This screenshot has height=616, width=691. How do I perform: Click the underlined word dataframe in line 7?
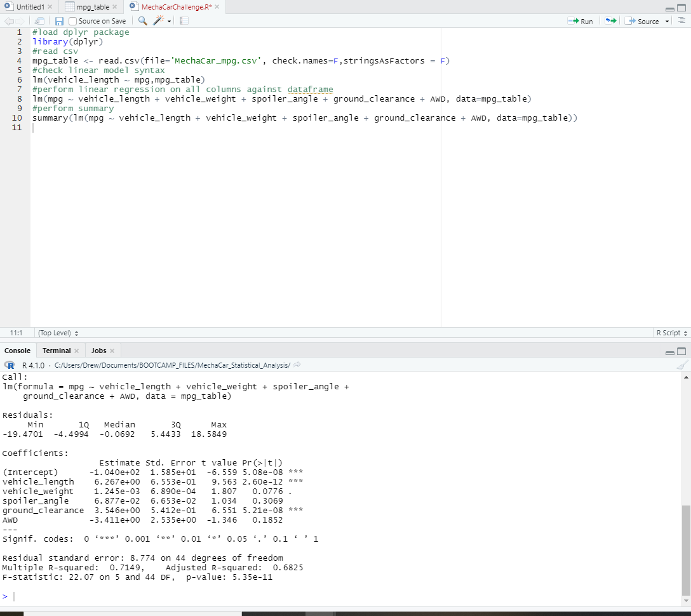coord(310,90)
